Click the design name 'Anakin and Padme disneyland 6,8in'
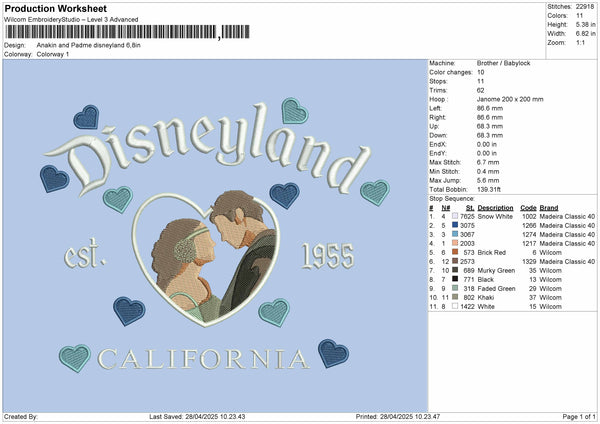The height and width of the screenshot is (424, 600). pyautogui.click(x=88, y=45)
